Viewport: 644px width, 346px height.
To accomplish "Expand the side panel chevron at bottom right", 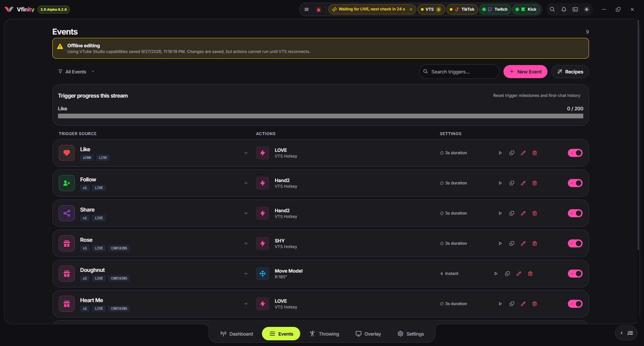I will coord(622,333).
